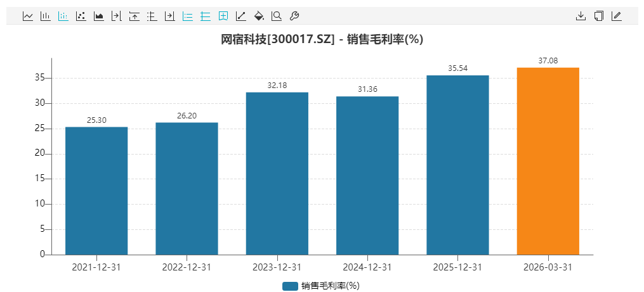Choose the scatter plot chart icon
The image size is (644, 292).
pyautogui.click(x=81, y=16)
